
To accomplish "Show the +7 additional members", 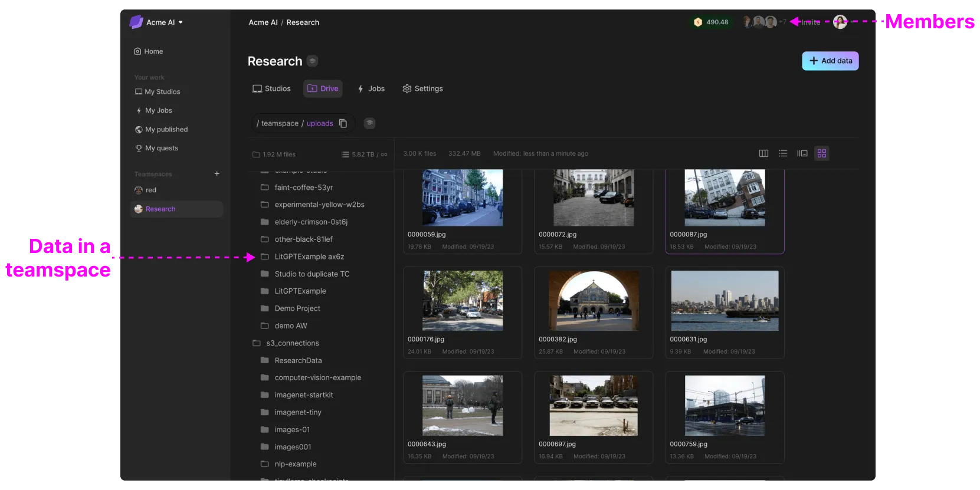I will (782, 22).
